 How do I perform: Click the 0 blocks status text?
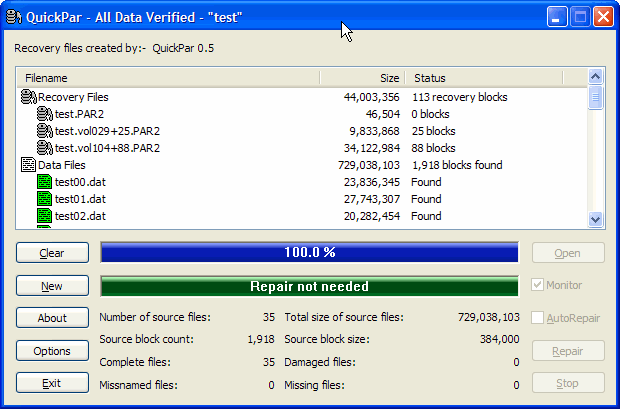[x=430, y=114]
